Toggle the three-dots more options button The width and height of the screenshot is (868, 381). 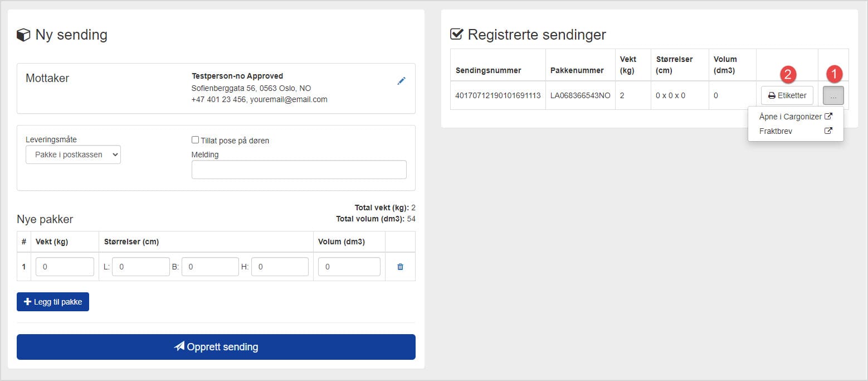(x=833, y=95)
